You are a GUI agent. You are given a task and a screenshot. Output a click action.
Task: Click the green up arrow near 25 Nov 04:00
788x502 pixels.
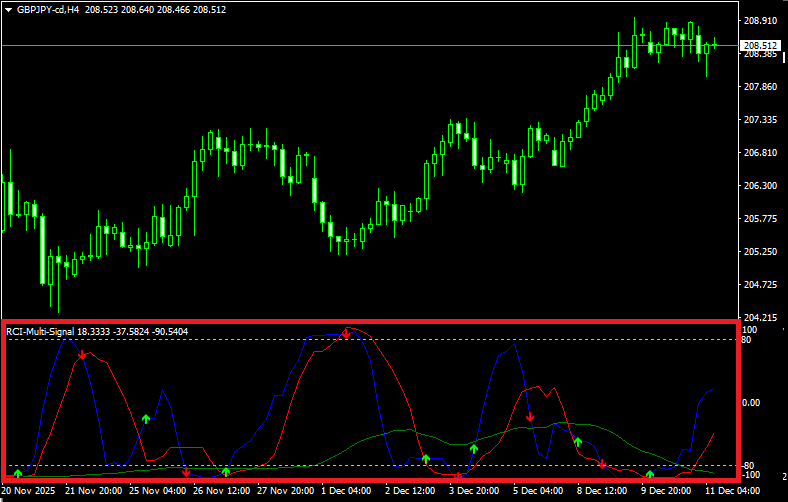[x=145, y=418]
